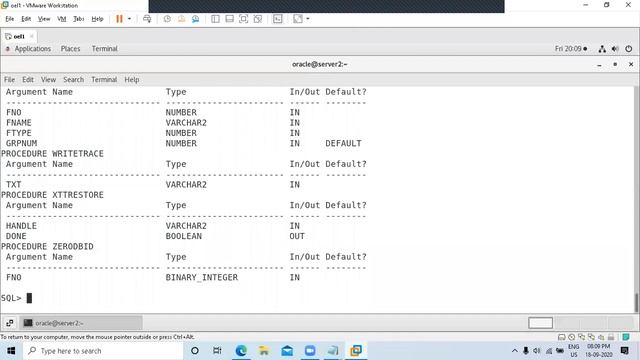Click the send Ctrl+Alt+Del toolbar icon
The height and width of the screenshot is (360, 640).
[x=147, y=19]
